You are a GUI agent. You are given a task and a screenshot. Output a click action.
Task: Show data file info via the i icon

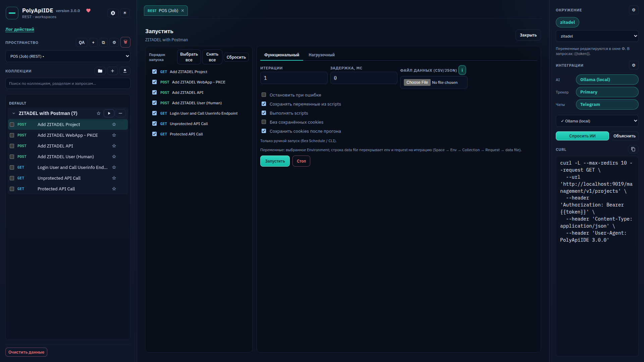tap(462, 70)
